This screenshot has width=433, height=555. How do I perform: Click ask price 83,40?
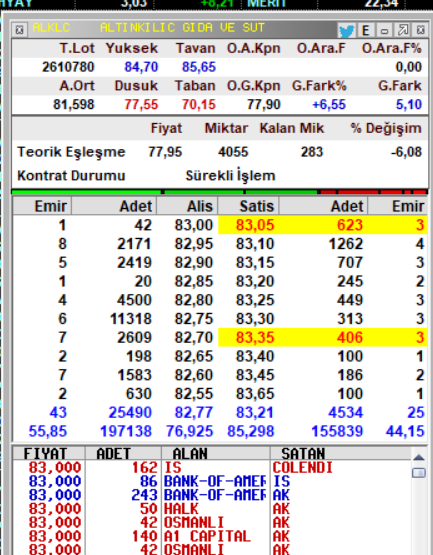255,356
